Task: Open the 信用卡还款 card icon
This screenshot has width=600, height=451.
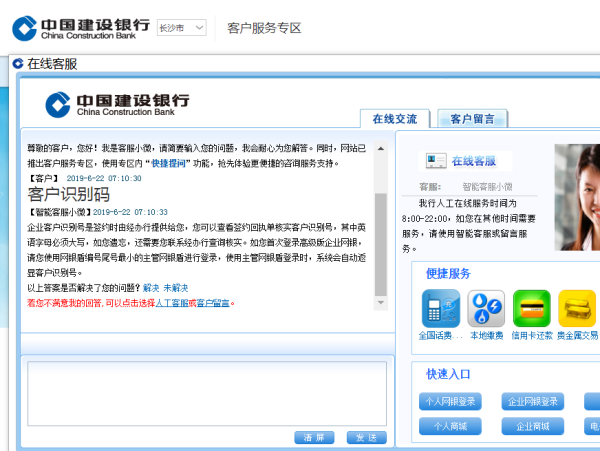Action: coord(532,308)
